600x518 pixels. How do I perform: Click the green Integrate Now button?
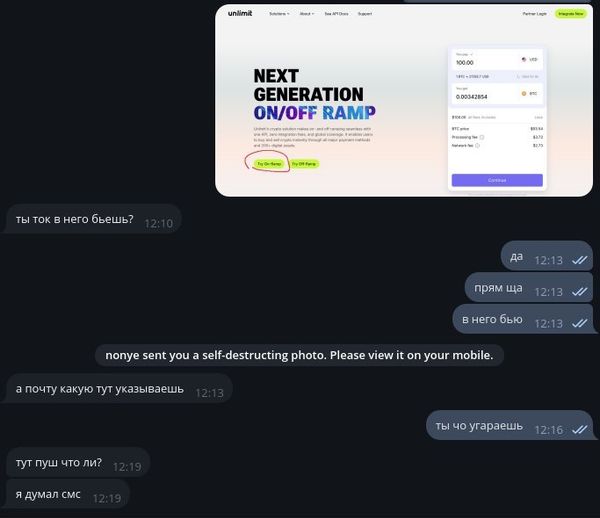(x=571, y=14)
